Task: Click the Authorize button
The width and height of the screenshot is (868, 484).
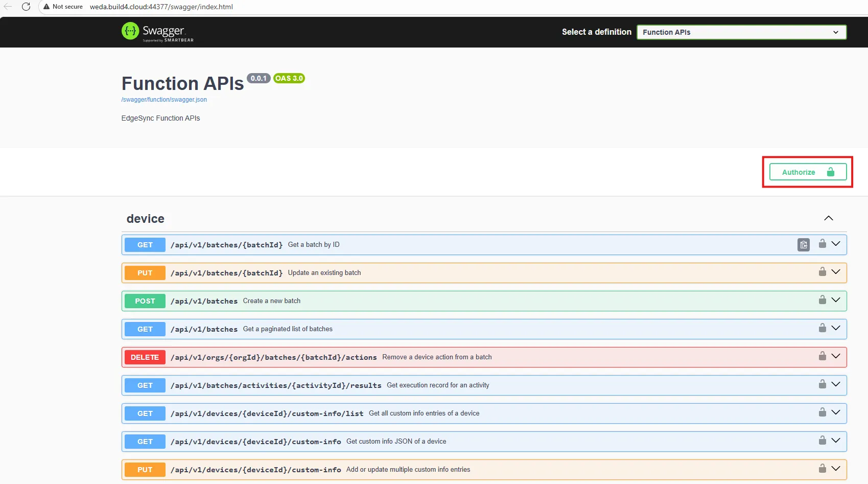Action: [x=807, y=172]
